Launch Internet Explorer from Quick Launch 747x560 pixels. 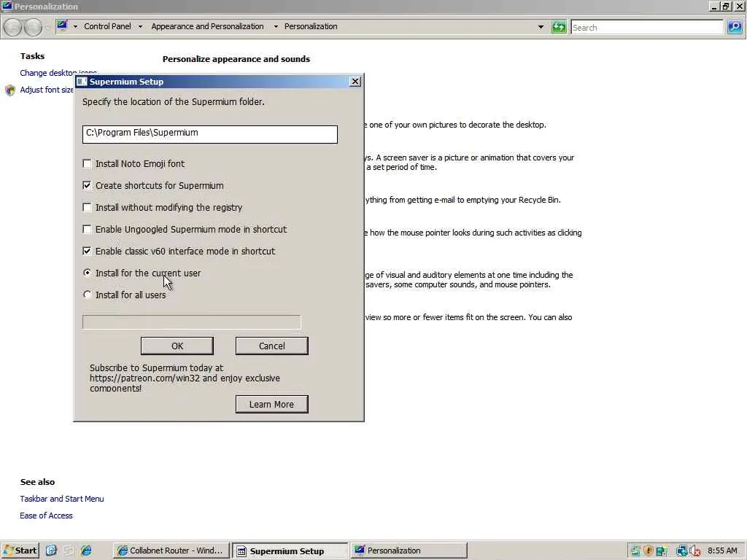(86, 551)
